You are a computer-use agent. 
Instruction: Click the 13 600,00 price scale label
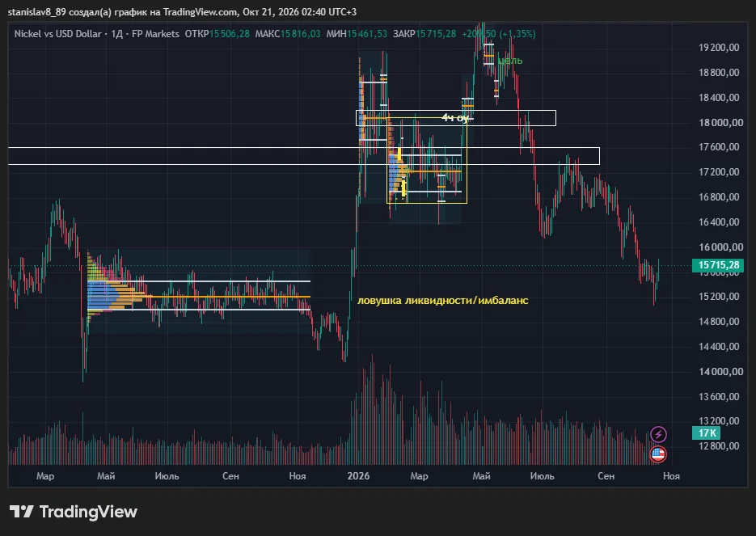pyautogui.click(x=719, y=397)
